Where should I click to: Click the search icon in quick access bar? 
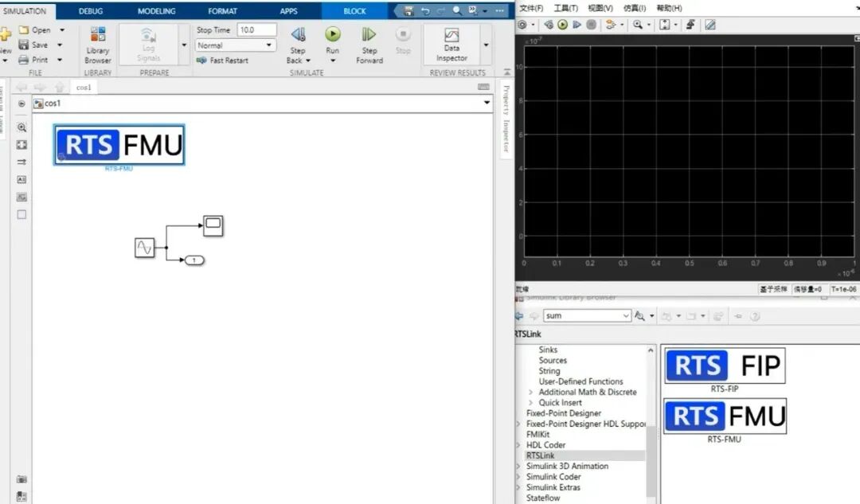coord(457,11)
